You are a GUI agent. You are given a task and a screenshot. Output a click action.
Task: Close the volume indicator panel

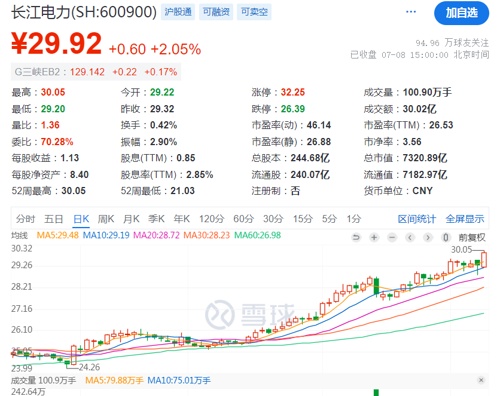click(481, 380)
